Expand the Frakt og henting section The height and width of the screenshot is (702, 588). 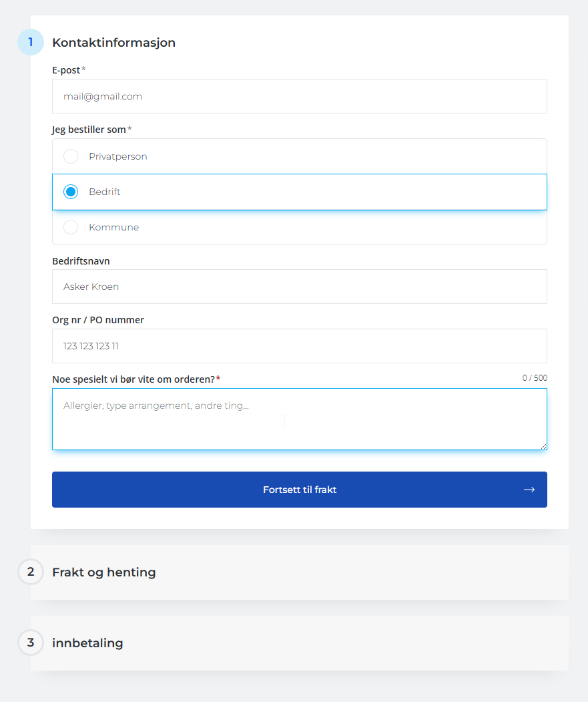pos(104,572)
